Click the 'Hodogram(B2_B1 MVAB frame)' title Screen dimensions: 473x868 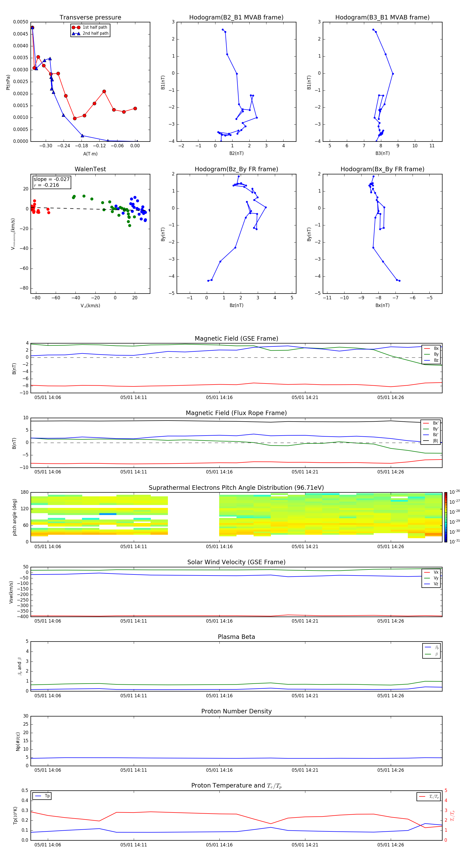tap(236, 17)
